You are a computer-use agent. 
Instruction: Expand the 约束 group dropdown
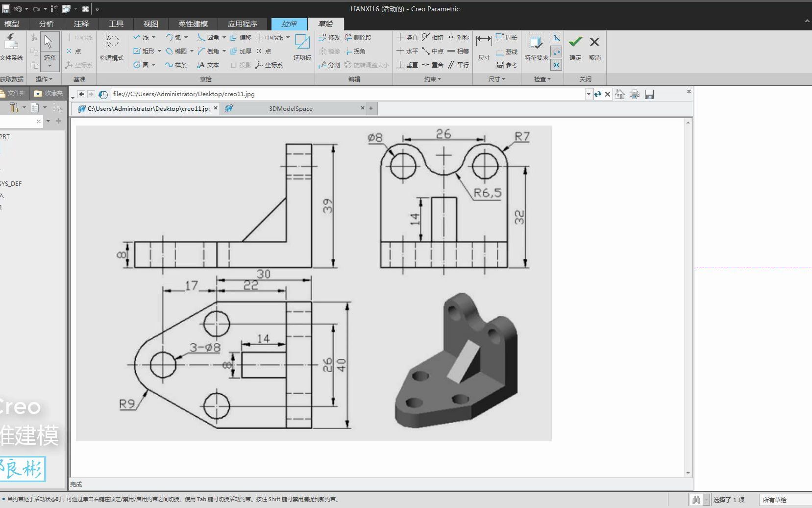pyautogui.click(x=433, y=79)
